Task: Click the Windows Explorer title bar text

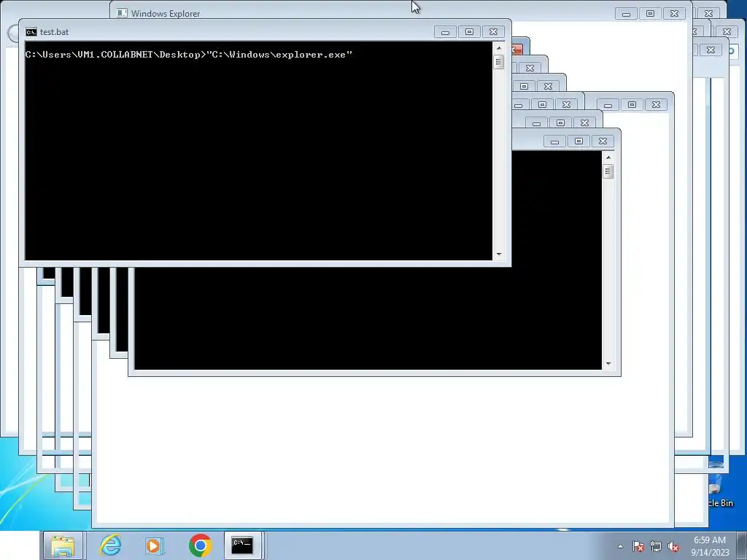Action: [x=166, y=14]
